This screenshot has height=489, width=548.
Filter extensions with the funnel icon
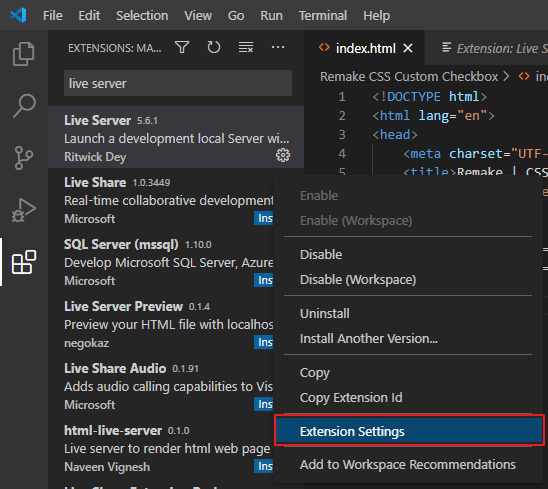182,47
